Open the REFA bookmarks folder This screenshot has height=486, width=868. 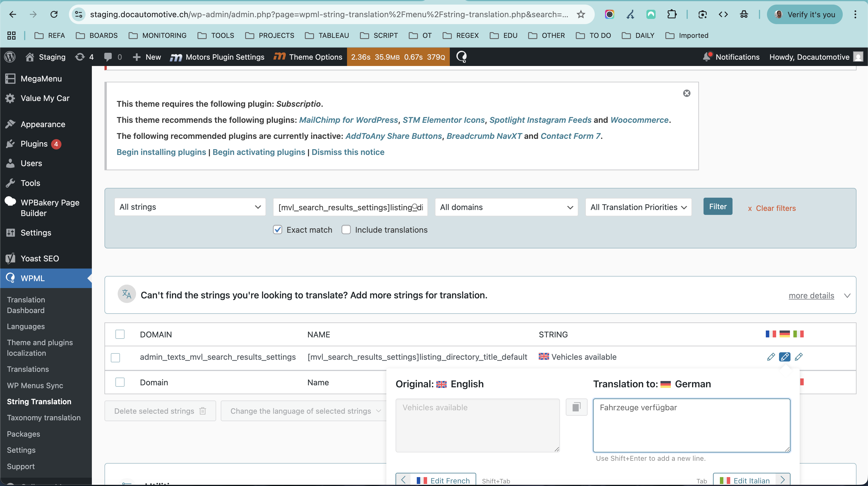[x=50, y=35]
